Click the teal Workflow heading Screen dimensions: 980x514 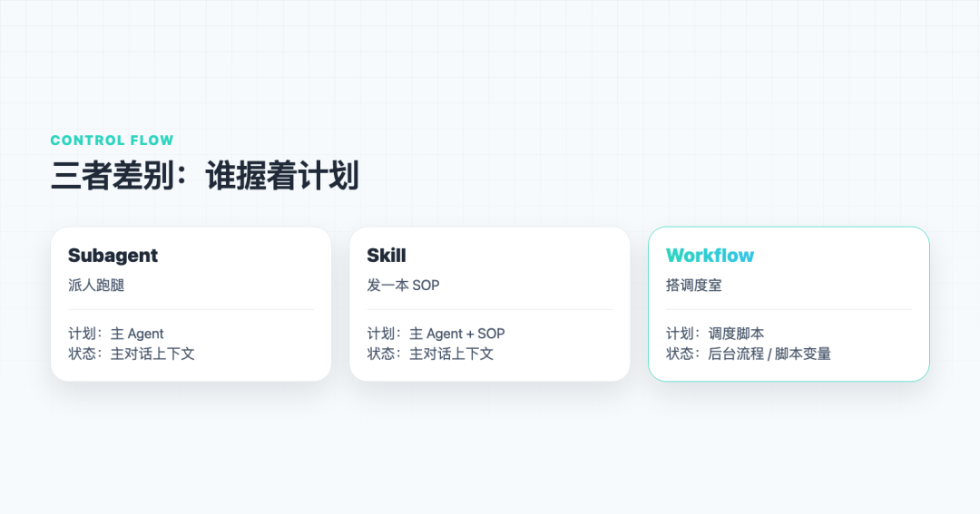tap(710, 256)
